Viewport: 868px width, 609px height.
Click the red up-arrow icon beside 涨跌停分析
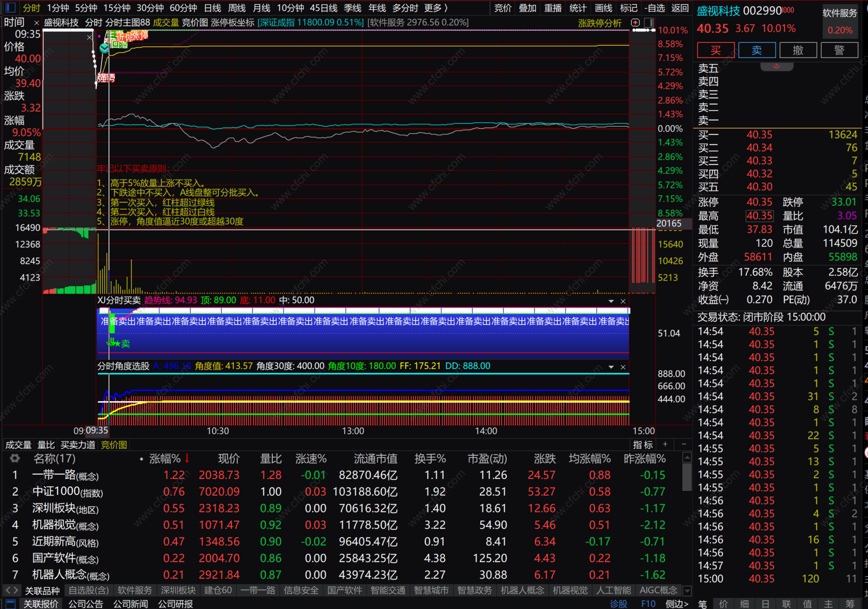coord(635,23)
